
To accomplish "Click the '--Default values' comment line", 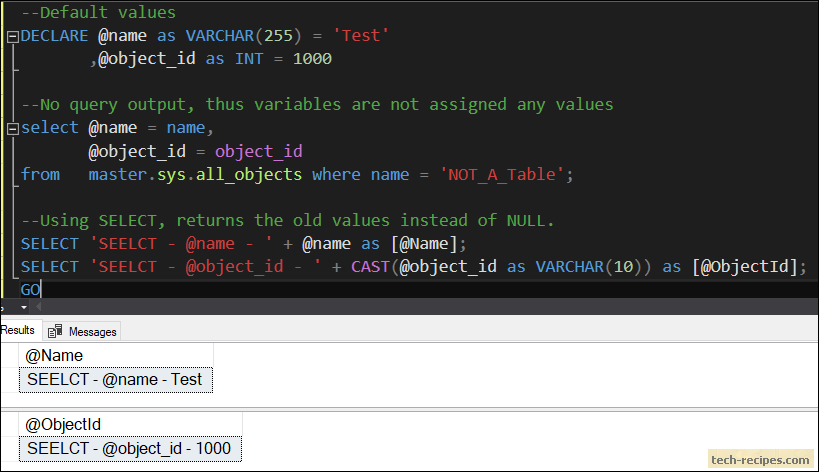I will point(98,12).
